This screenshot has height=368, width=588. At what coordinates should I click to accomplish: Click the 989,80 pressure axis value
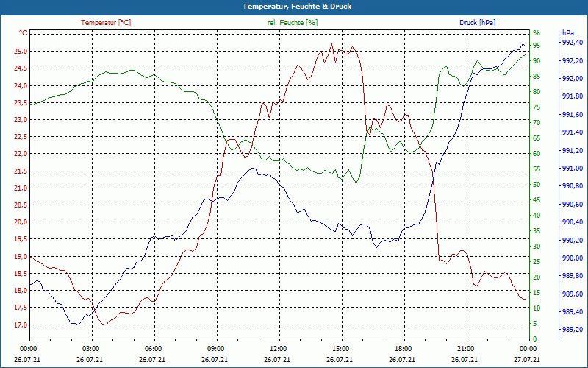click(x=573, y=276)
